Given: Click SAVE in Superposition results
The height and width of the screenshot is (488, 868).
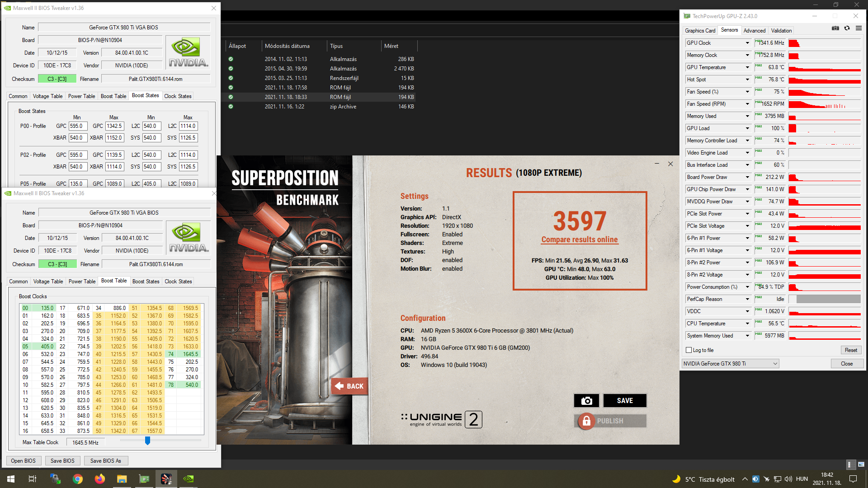Looking at the screenshot, I should pos(625,401).
